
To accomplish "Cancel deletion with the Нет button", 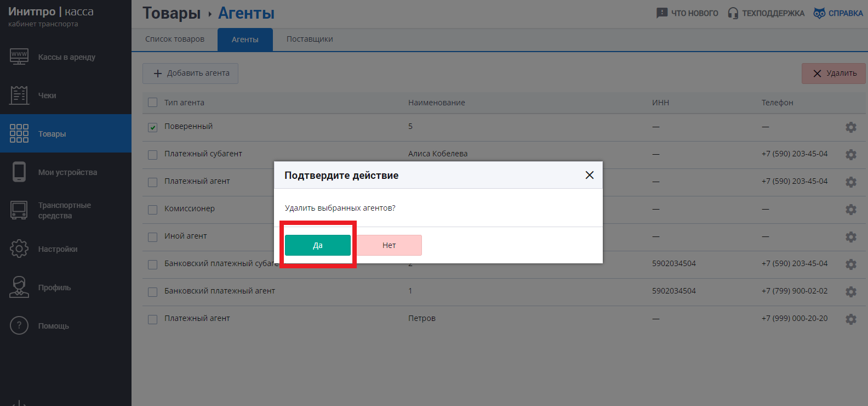I will [389, 245].
